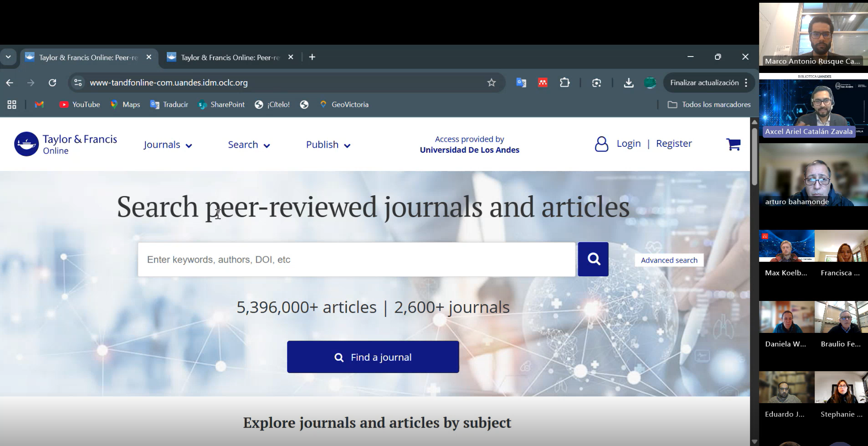Click the Google Translate extension icon
The image size is (868, 446).
[x=521, y=83]
